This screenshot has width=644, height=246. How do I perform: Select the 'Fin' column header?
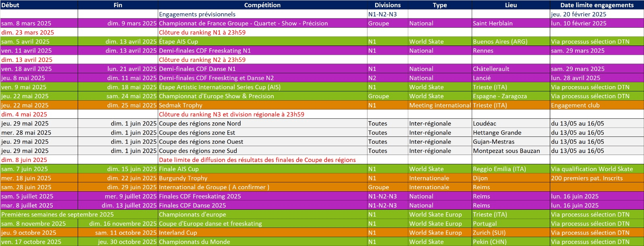point(118,5)
